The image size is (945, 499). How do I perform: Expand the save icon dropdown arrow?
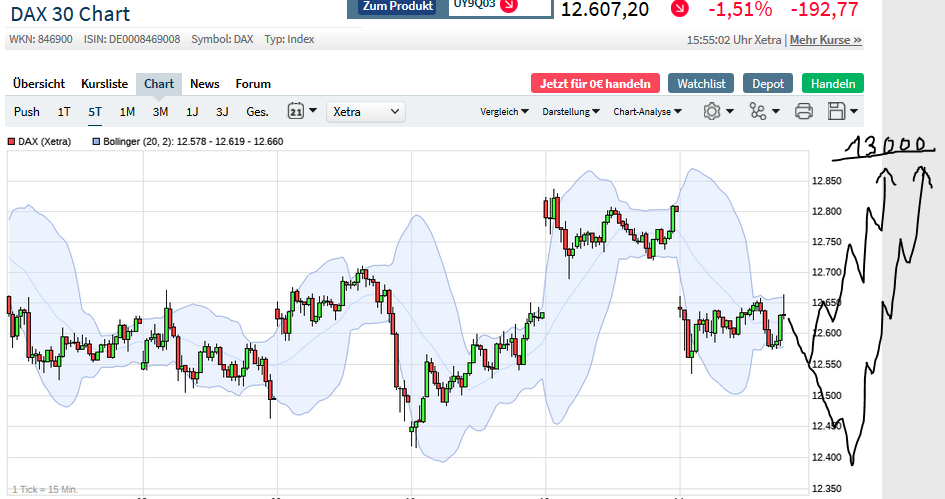[853, 111]
